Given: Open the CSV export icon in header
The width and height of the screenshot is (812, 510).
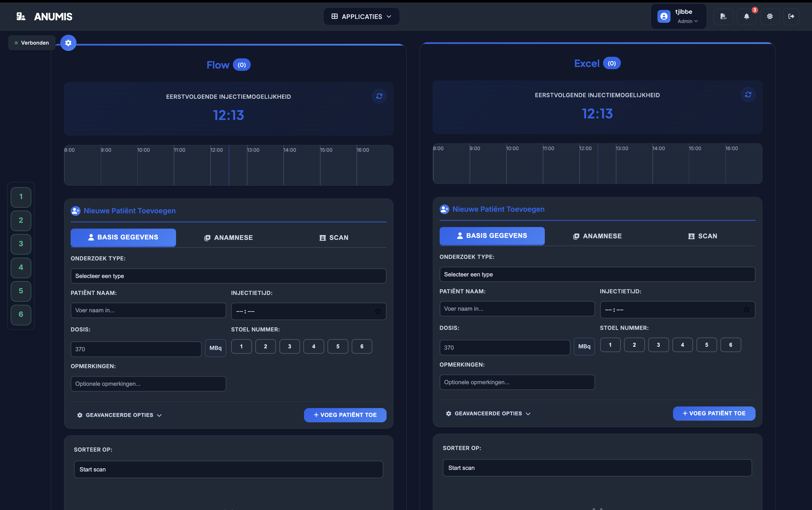Looking at the screenshot, I should (x=723, y=16).
